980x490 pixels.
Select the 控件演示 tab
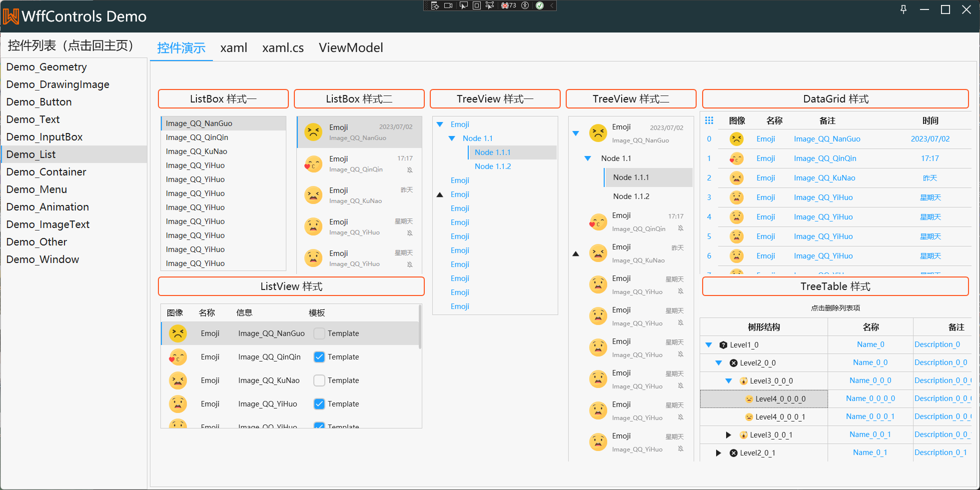click(x=181, y=47)
